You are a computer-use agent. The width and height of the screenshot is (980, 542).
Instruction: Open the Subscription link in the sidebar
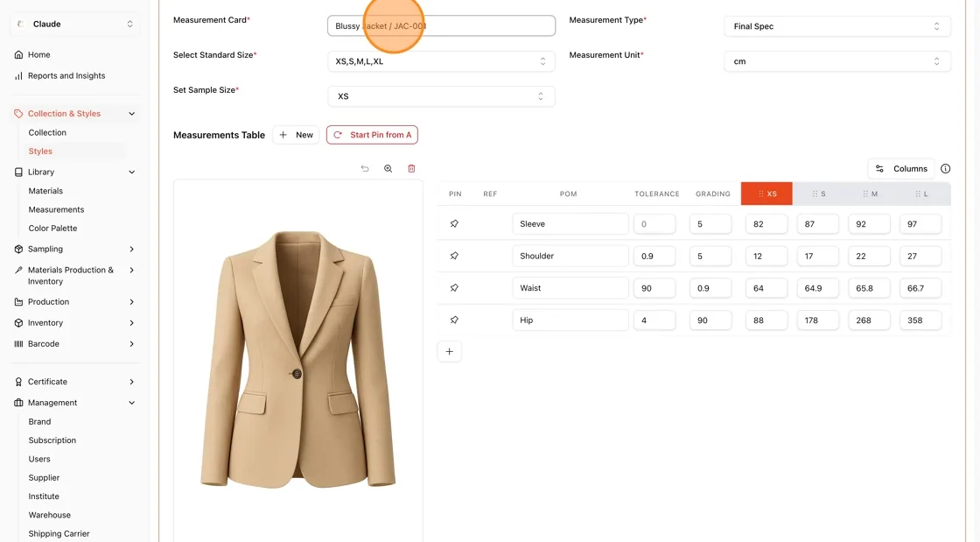(52, 440)
